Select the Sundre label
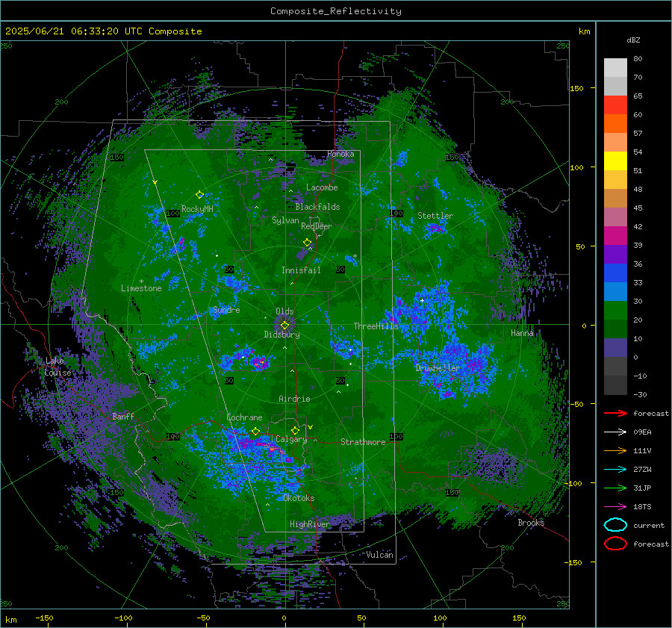 click(x=226, y=310)
